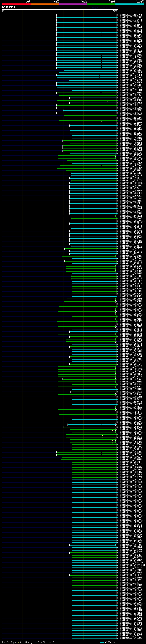Select hit UniRef100_Q3E906
This screenshot has width=146, height=644.
131,40
